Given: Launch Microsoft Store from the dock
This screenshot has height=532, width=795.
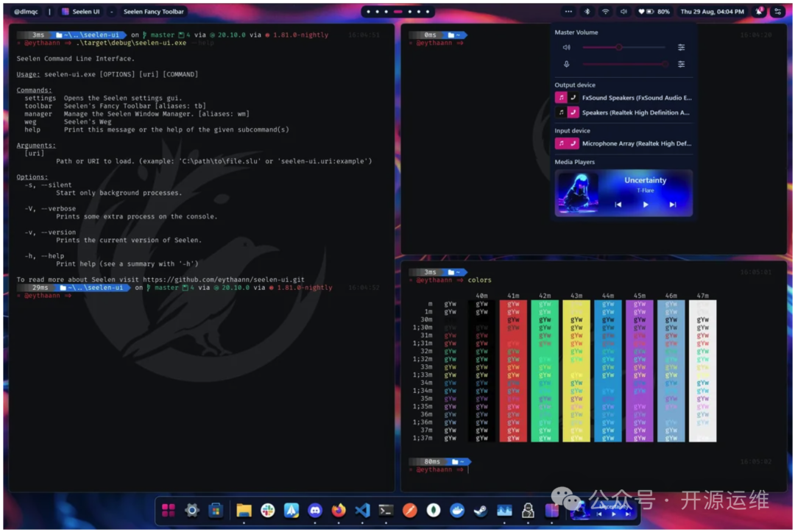Looking at the screenshot, I should tap(216, 510).
